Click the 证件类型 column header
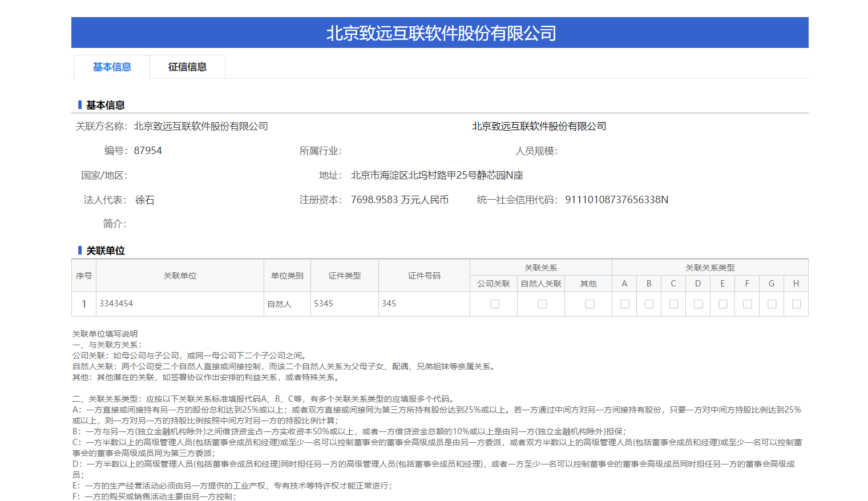The height and width of the screenshot is (501, 868). [x=345, y=276]
